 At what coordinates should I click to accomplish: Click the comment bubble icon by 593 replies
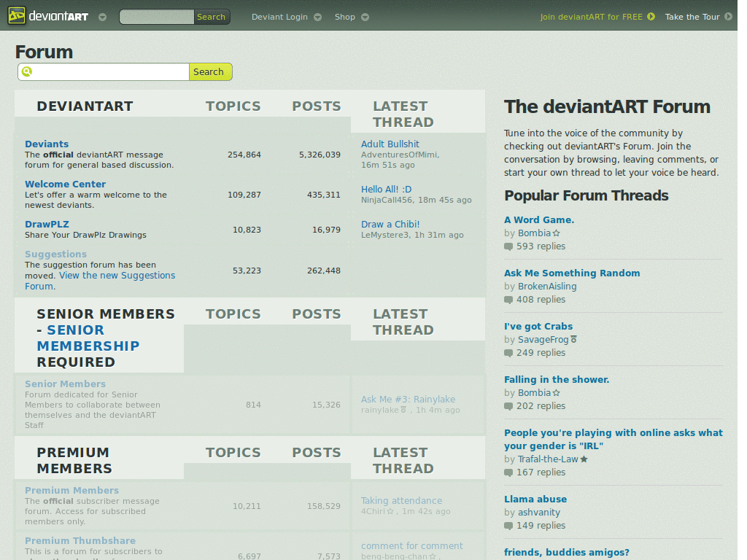coord(508,246)
